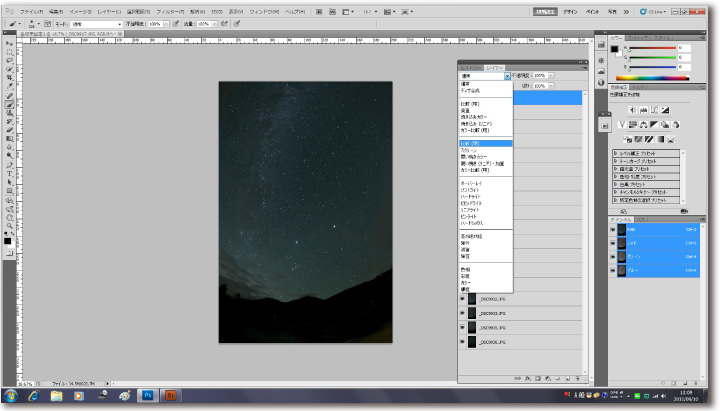Pick the Eyedropper tool
The image size is (720, 411).
click(x=9, y=88)
